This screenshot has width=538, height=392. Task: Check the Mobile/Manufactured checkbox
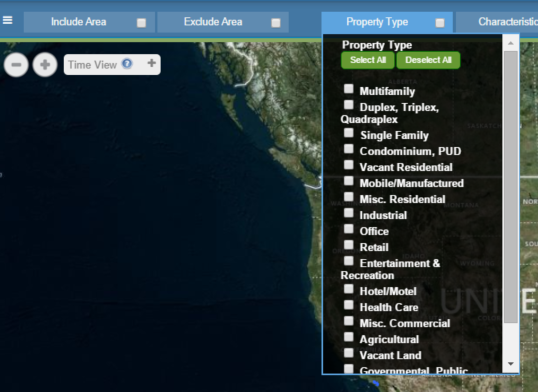pos(349,181)
